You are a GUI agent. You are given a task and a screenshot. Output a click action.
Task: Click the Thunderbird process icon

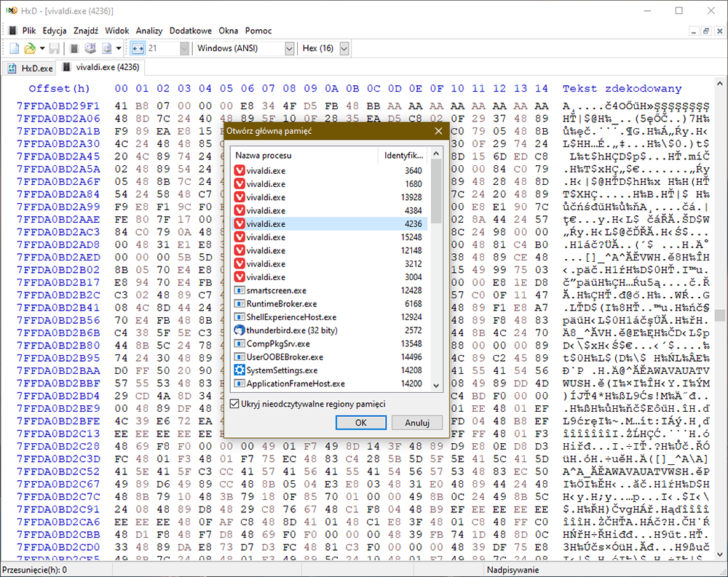pos(240,330)
